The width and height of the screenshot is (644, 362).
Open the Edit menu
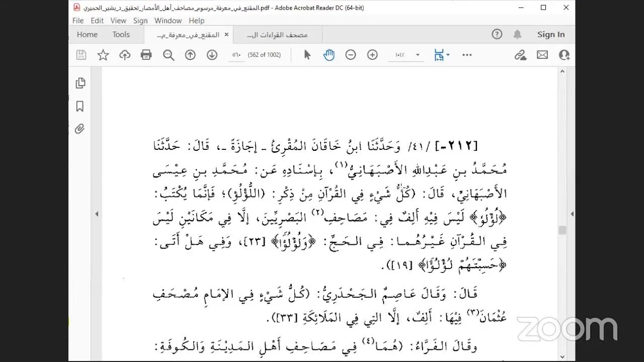pyautogui.click(x=97, y=21)
